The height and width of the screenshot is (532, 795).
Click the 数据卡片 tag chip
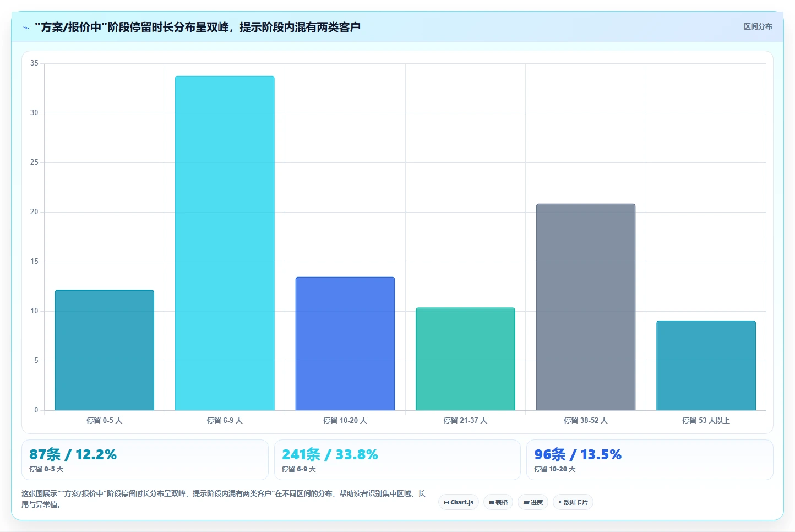pyautogui.click(x=573, y=502)
